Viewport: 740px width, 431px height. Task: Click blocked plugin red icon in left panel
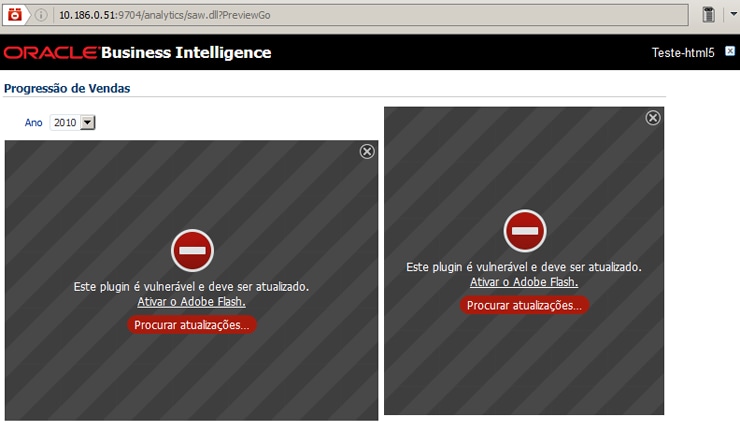point(193,251)
